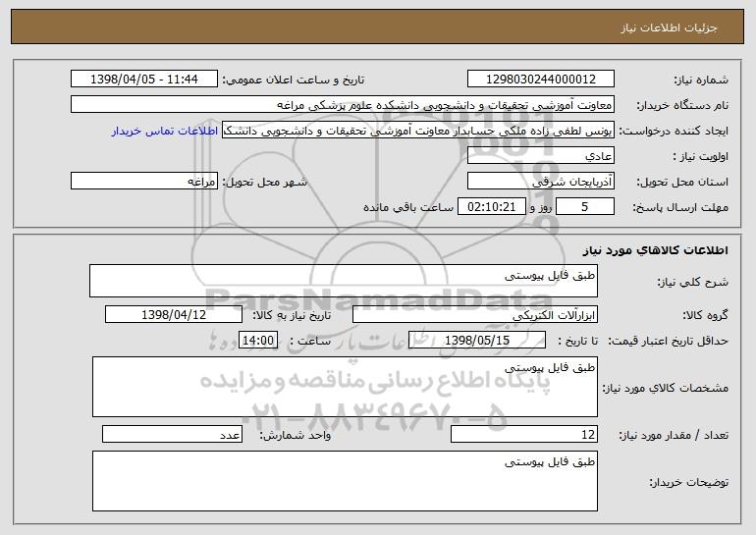756x535 pixels.
Task: Click the price validity date field 1398/05/15
Action: 477,341
